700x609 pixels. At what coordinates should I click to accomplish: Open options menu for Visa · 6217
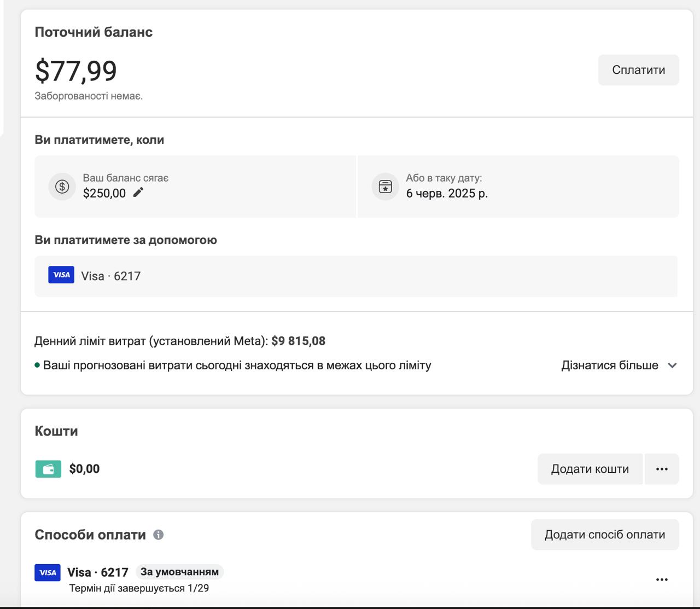[662, 579]
